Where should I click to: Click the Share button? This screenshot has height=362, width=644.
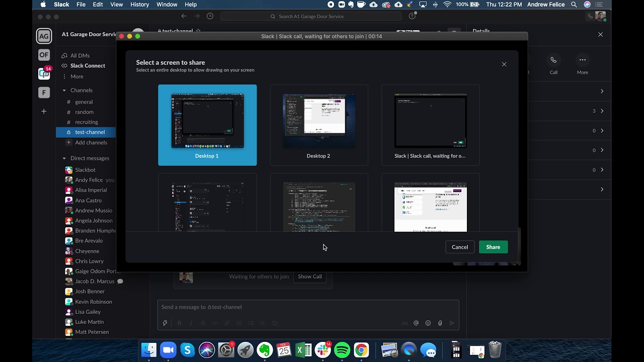[x=493, y=247]
